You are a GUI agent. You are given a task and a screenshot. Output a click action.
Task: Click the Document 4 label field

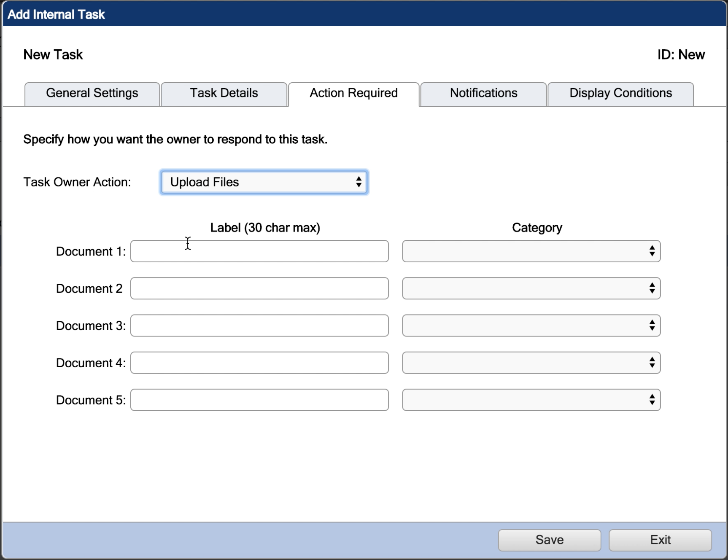(259, 363)
